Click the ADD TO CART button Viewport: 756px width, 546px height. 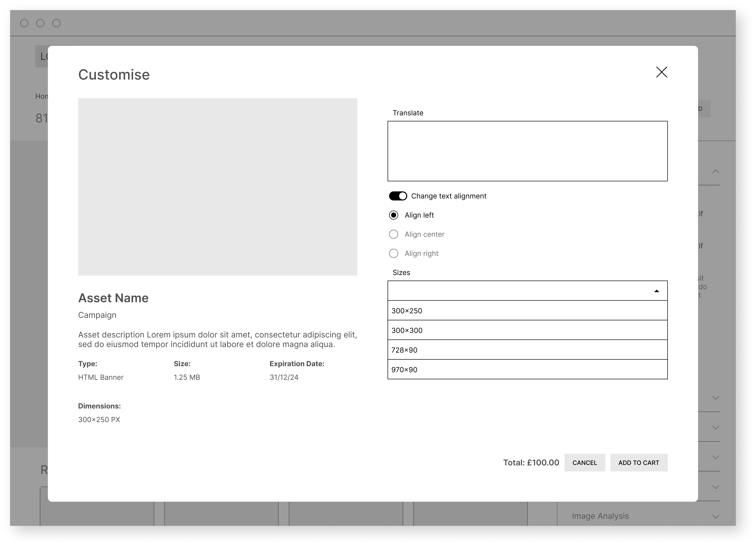639,462
